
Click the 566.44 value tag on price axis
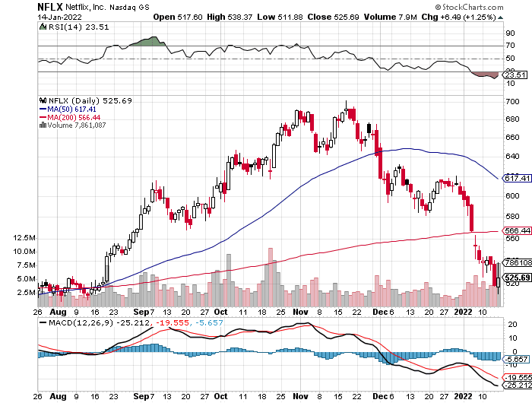[517, 231]
